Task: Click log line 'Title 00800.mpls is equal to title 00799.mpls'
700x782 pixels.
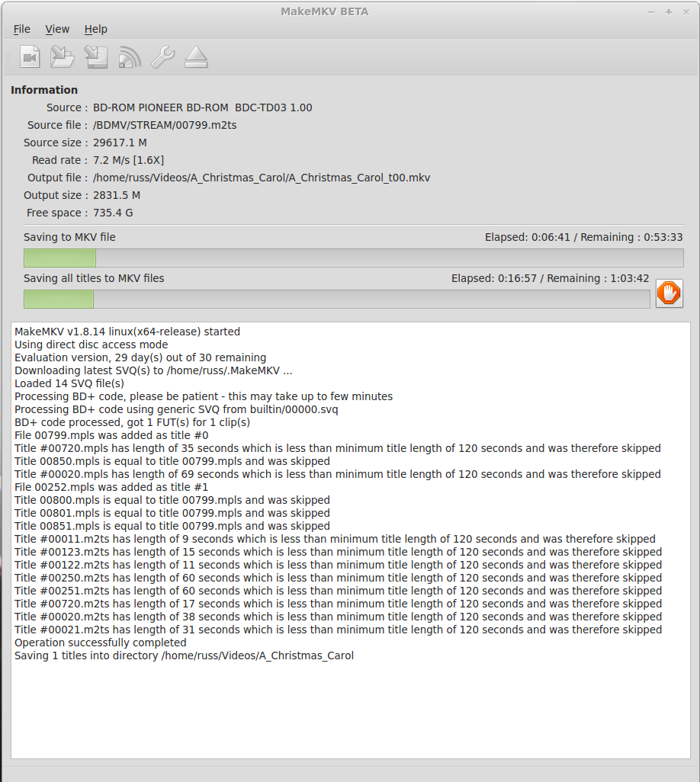Action: pos(172,500)
